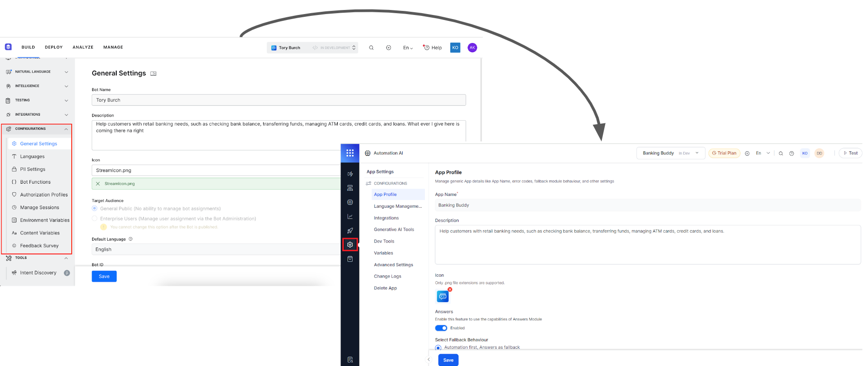Expand the Natural Language sidebar section
868x366 pixels.
[x=66, y=72]
